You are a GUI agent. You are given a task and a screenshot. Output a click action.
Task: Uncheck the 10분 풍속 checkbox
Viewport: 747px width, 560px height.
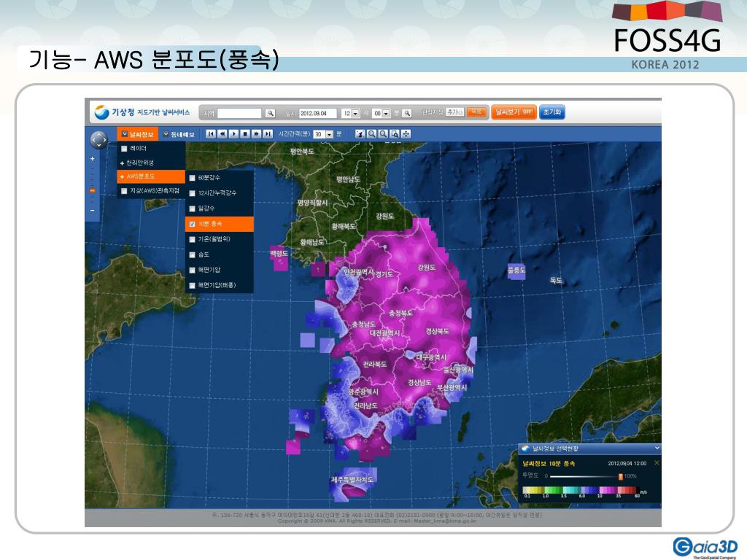click(x=192, y=225)
